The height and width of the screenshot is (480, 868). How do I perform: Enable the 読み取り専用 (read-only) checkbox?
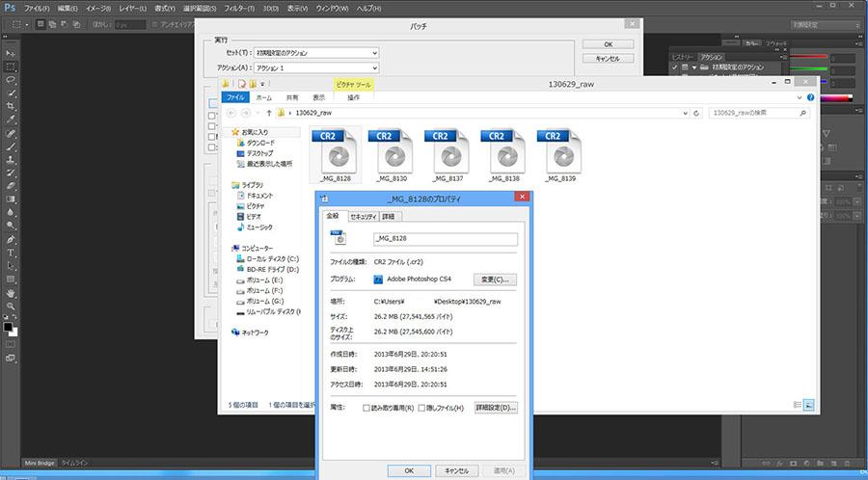[366, 408]
